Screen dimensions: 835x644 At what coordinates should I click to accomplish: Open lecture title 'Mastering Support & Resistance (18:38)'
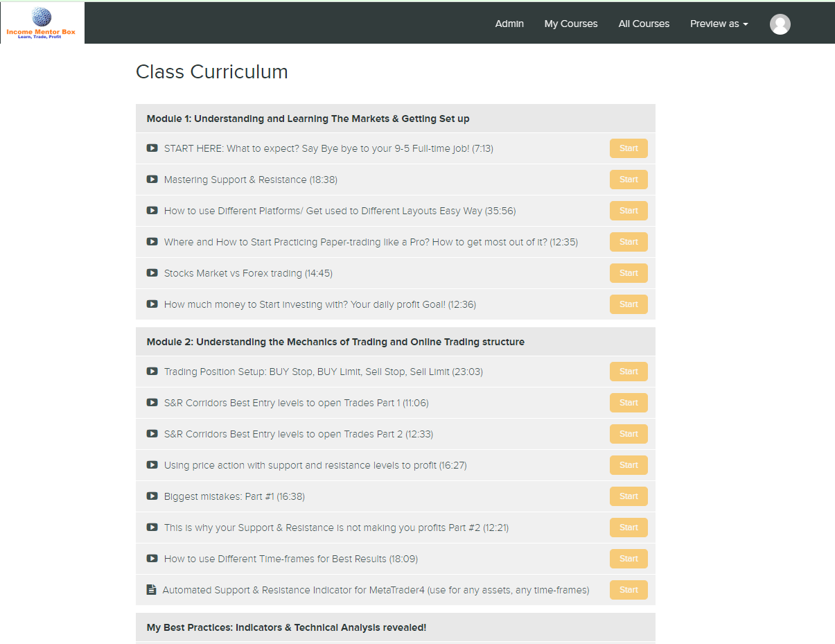(x=251, y=180)
